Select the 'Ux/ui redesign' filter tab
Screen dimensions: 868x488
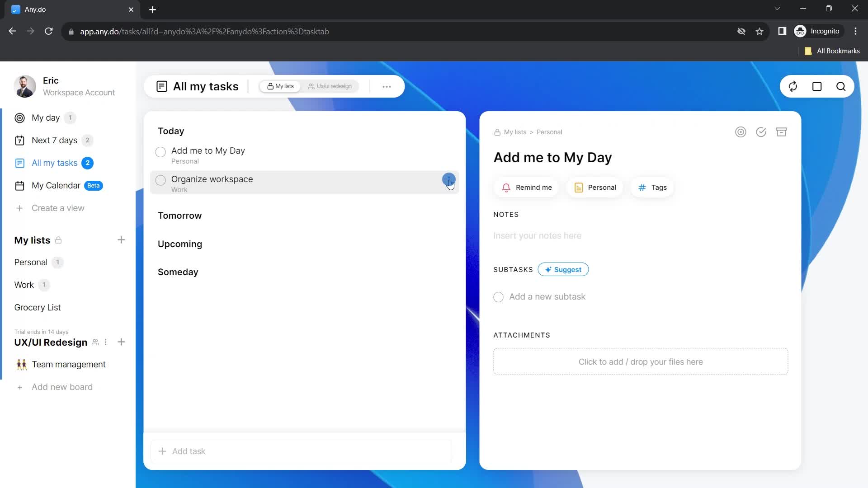(x=331, y=86)
